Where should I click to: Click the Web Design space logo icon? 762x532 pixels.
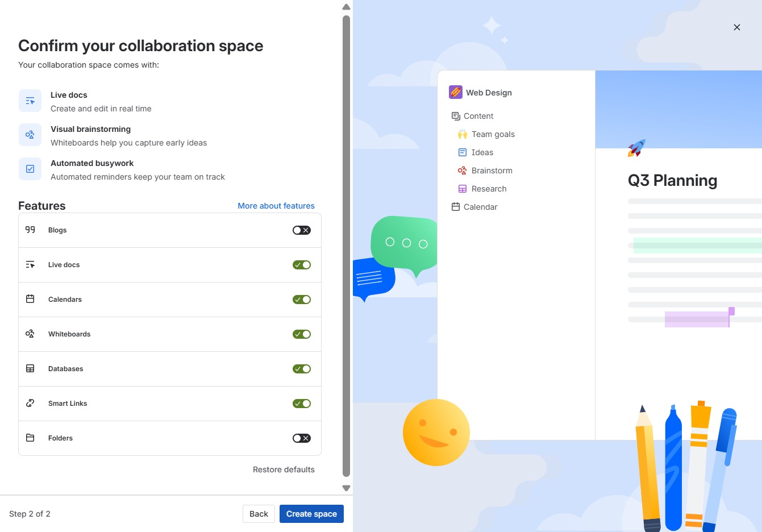coord(456,92)
